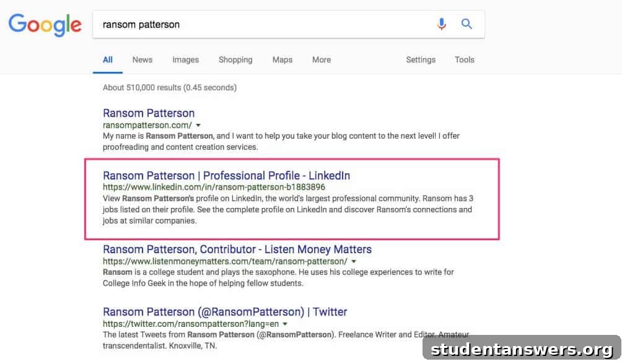Click snippet text 'jobs at similar companies.'
Image resolution: width=622 pixels, height=364 pixels.
click(149, 221)
